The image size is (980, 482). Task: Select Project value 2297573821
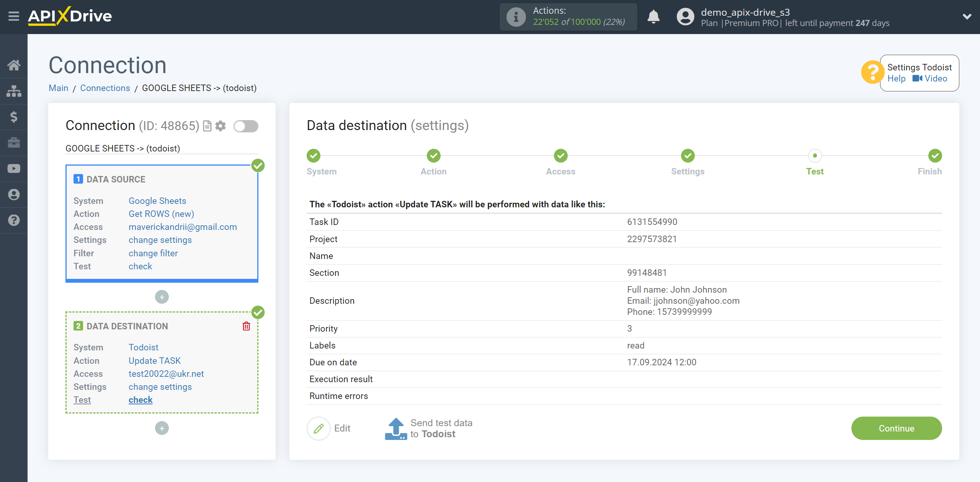[652, 239]
